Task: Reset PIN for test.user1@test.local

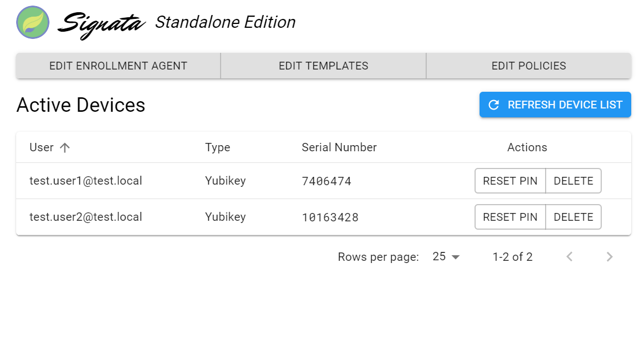Action: pyautogui.click(x=510, y=181)
